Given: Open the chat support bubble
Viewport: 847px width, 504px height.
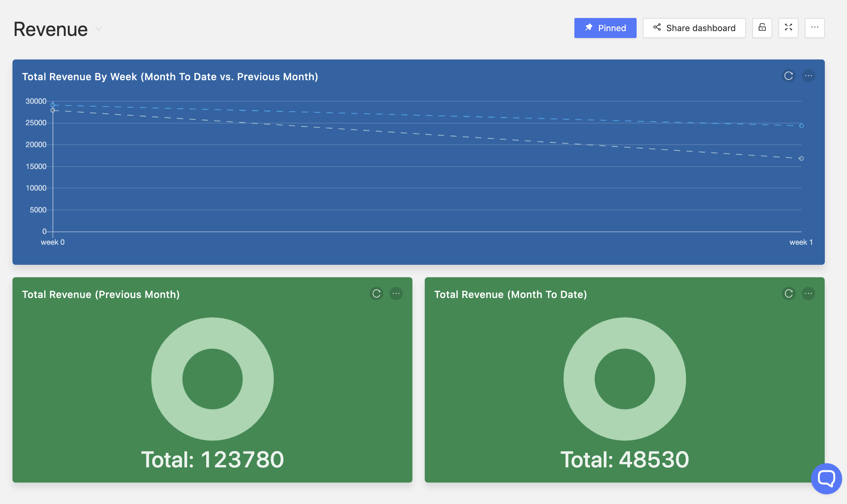Looking at the screenshot, I should 826,478.
